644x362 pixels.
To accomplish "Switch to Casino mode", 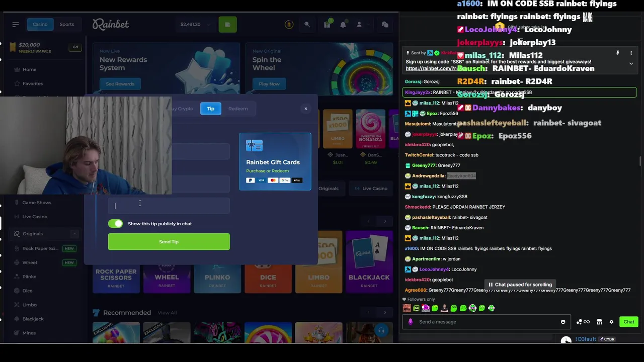I will point(40,24).
